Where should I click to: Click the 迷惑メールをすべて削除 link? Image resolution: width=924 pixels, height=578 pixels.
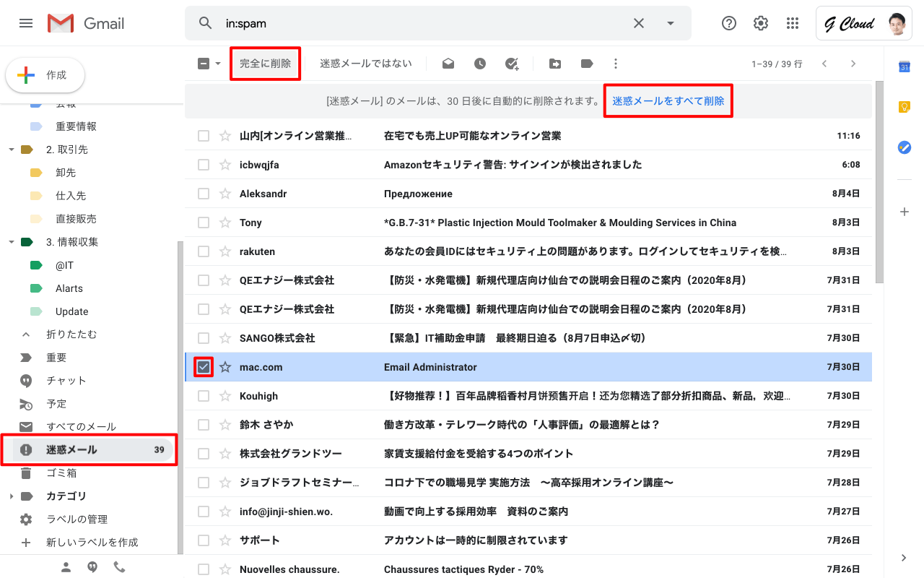pyautogui.click(x=668, y=100)
